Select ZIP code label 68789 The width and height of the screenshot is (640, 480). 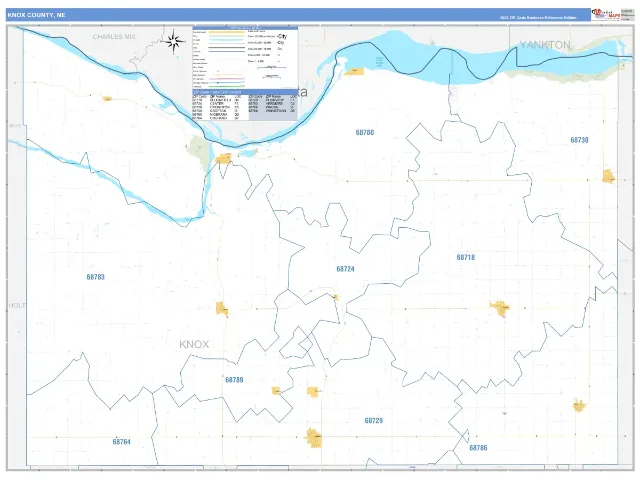pos(234,380)
